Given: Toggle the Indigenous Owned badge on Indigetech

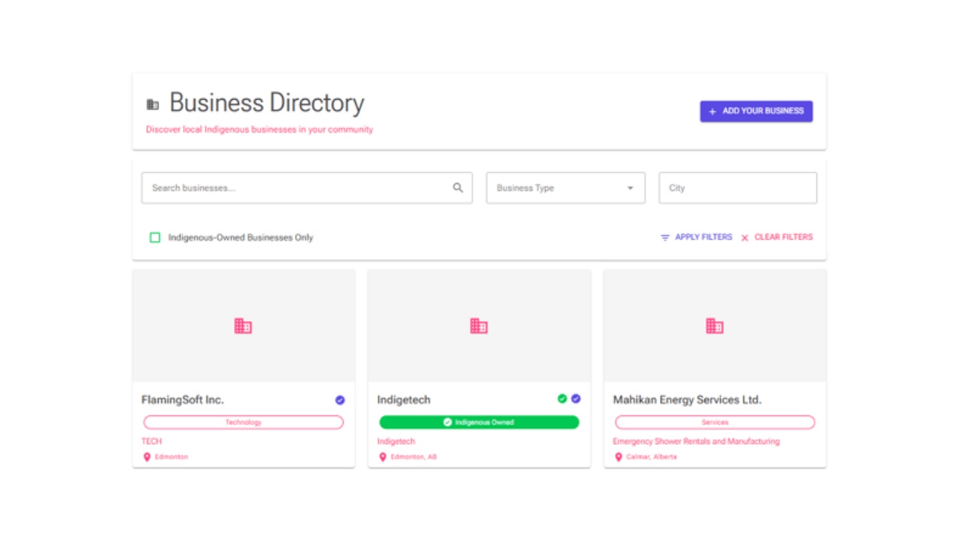Looking at the screenshot, I should pyautogui.click(x=479, y=422).
